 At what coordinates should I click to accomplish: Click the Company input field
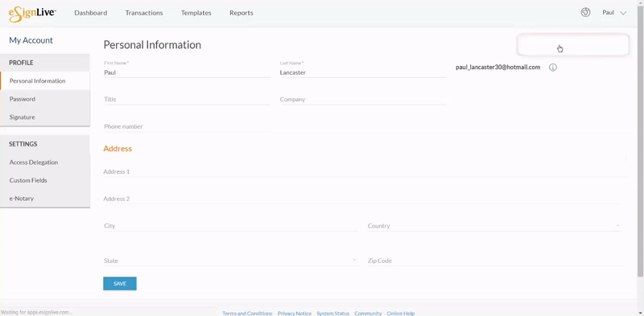[363, 100]
